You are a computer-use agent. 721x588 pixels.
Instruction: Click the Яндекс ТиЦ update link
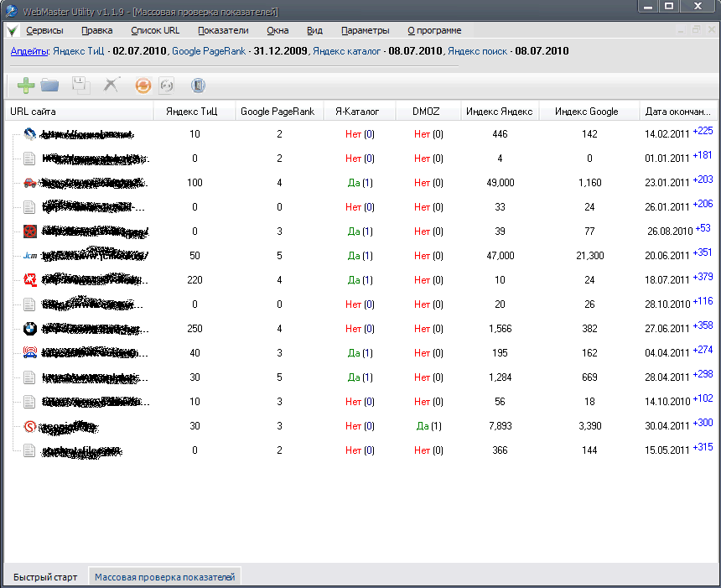point(80,51)
